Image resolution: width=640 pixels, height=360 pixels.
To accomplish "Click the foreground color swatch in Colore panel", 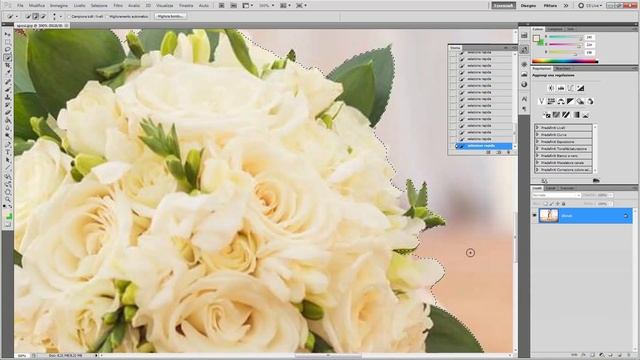I will coord(536,38).
